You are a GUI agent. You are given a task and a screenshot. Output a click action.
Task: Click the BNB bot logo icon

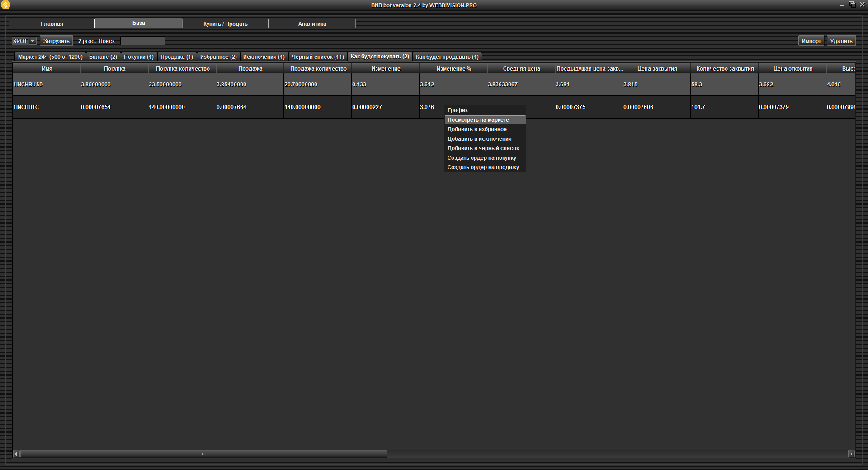[5, 5]
